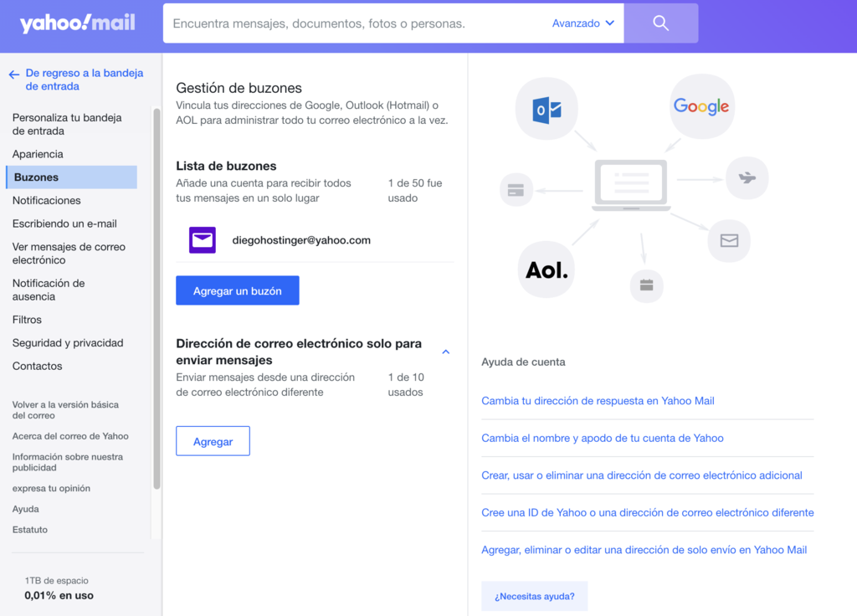Click the Agregar button for send-only addresses
This screenshot has width=857, height=616.
[212, 440]
